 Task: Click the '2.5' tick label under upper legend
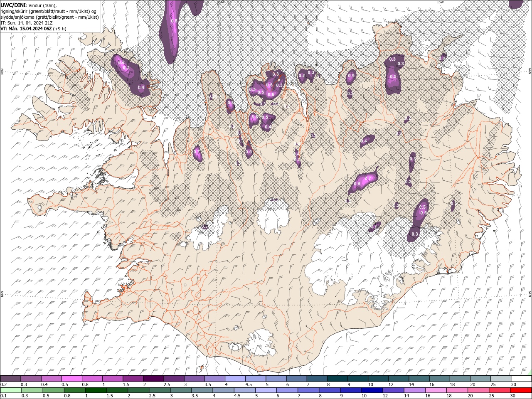[167, 385]
